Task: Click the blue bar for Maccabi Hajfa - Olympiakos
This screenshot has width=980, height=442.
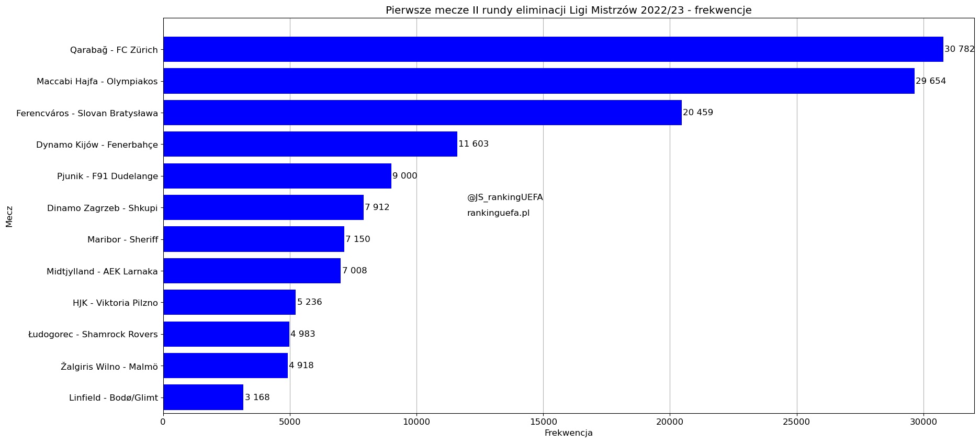Action: click(539, 81)
